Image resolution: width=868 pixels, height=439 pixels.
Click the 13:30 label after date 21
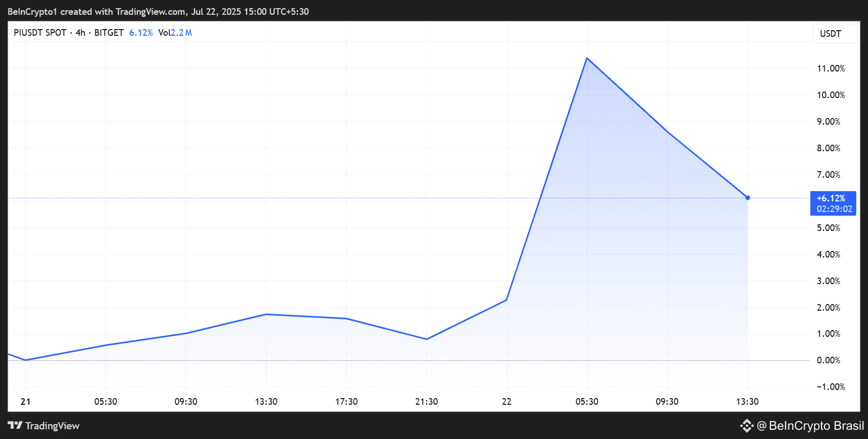click(x=266, y=402)
